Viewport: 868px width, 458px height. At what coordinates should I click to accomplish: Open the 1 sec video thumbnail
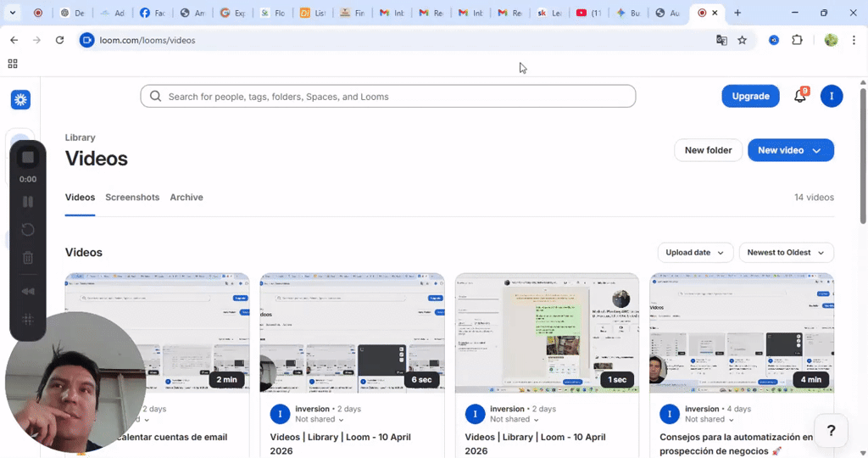tap(547, 332)
